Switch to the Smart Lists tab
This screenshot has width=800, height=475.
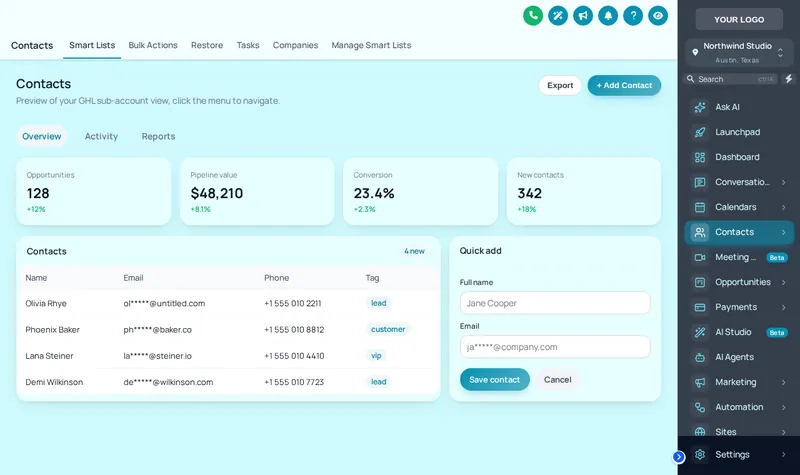click(x=92, y=45)
